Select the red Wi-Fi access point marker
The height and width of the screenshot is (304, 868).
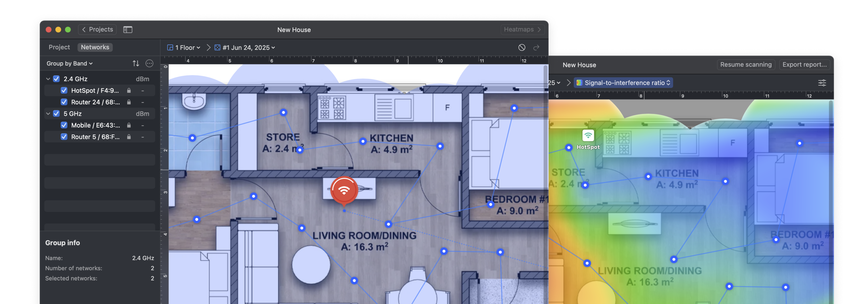click(344, 190)
